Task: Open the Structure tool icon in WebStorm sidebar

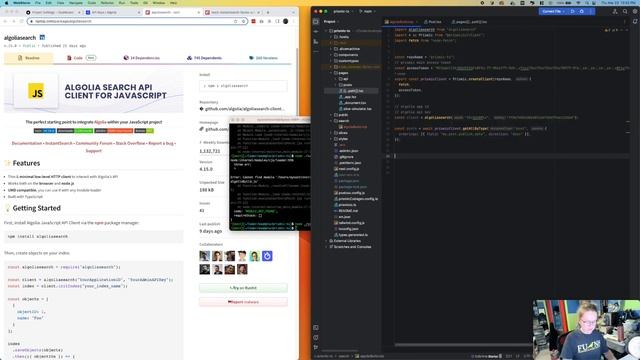Action: tap(316, 42)
